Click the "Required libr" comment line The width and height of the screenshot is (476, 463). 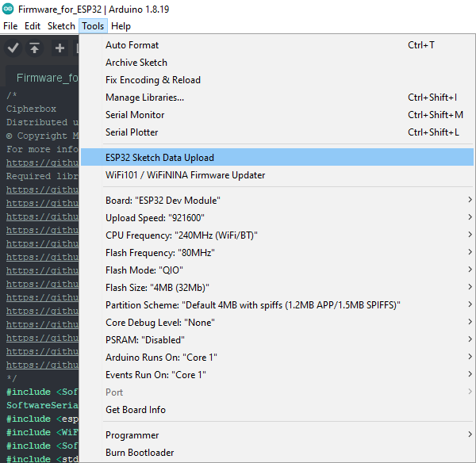42,176
